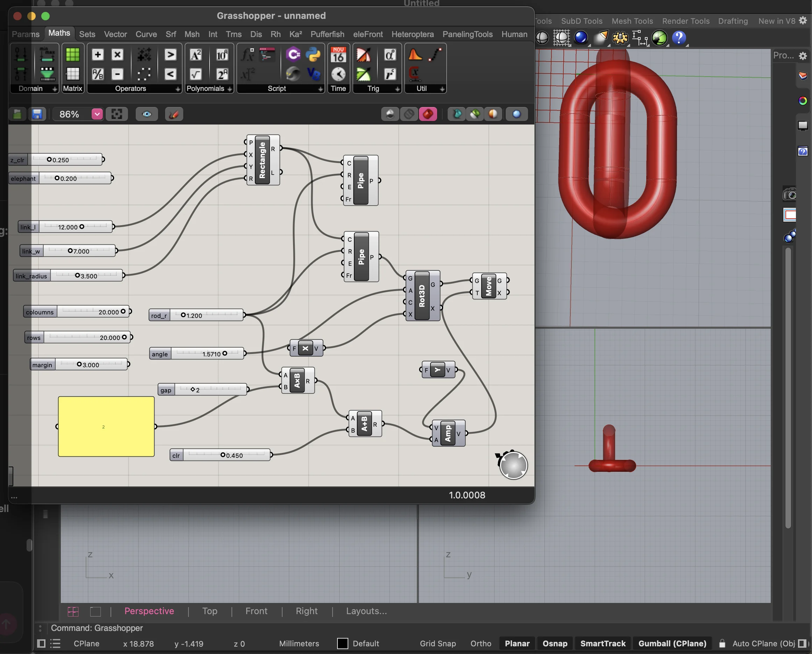Expand the Operators panel

point(178,89)
